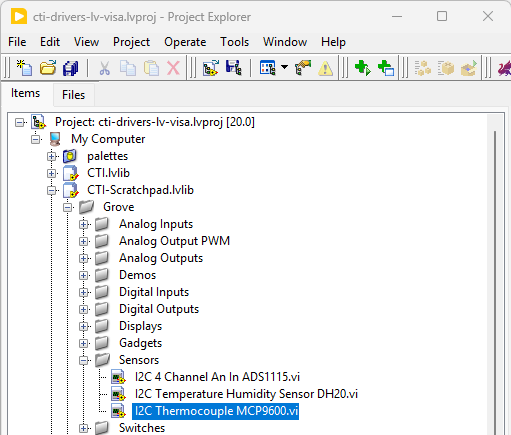
Task: Select the Displays folder label
Action: 141,326
